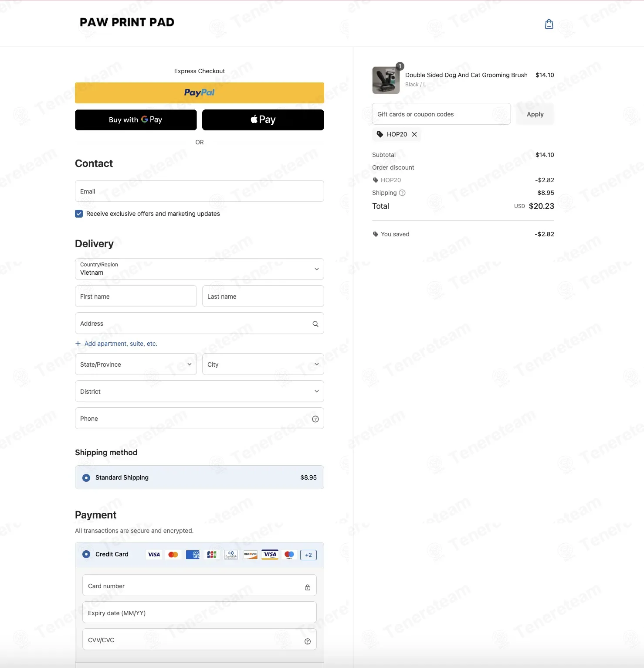Viewport: 644px width, 668px height.
Task: Open the State/Province dropdown
Action: click(136, 364)
